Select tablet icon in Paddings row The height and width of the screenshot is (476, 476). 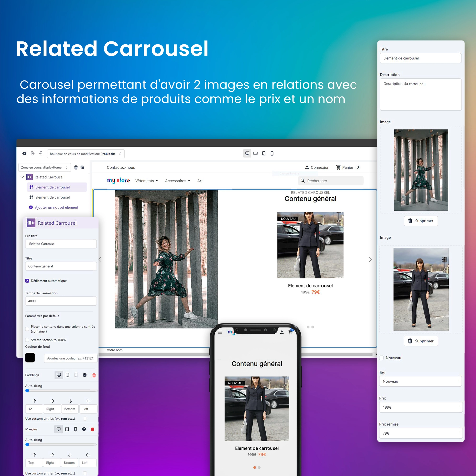67,375
